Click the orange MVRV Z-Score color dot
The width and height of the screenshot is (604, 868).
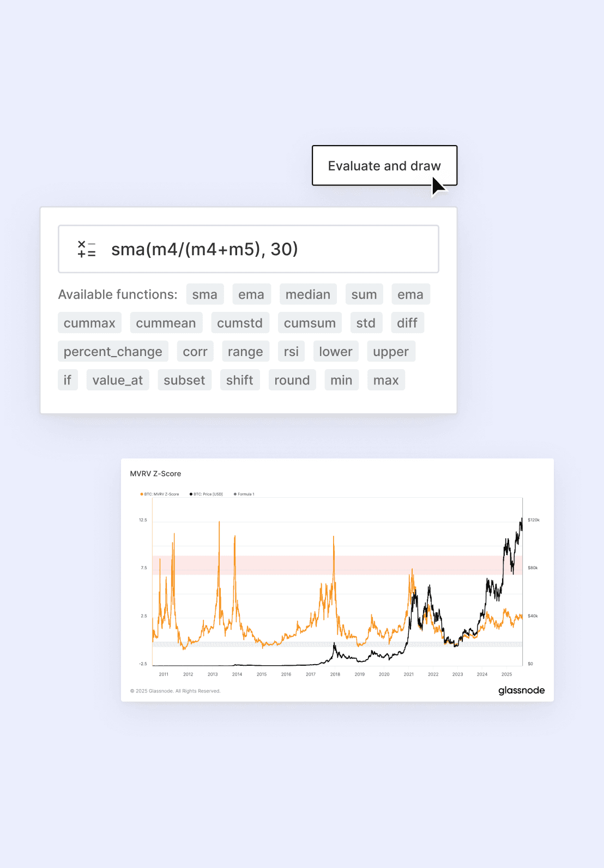point(141,494)
